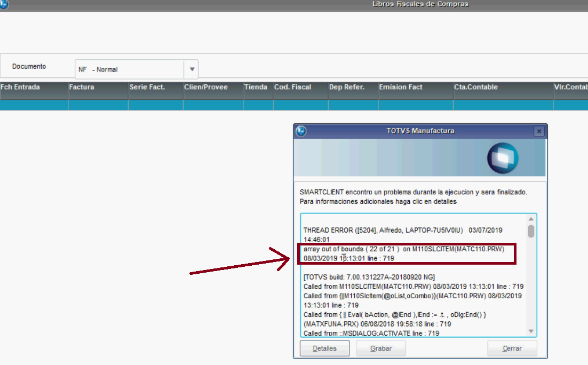The height and width of the screenshot is (365, 588).
Task: Select the highlighted first grid row
Action: [294, 105]
